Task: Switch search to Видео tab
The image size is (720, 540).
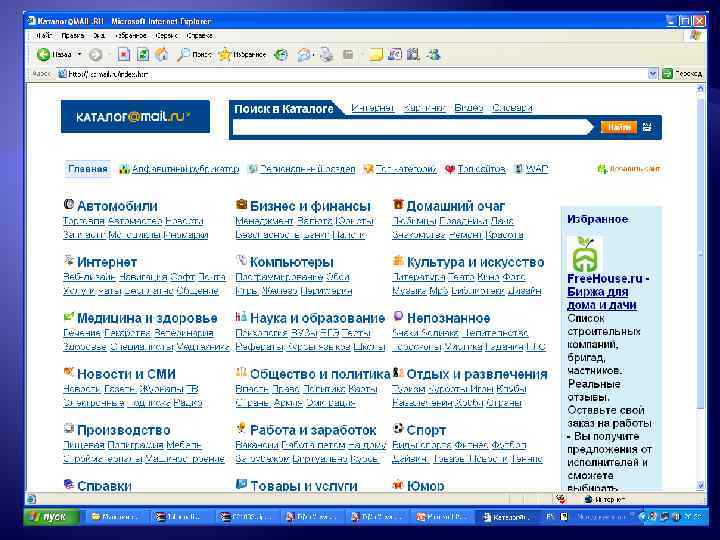Action: (468, 108)
